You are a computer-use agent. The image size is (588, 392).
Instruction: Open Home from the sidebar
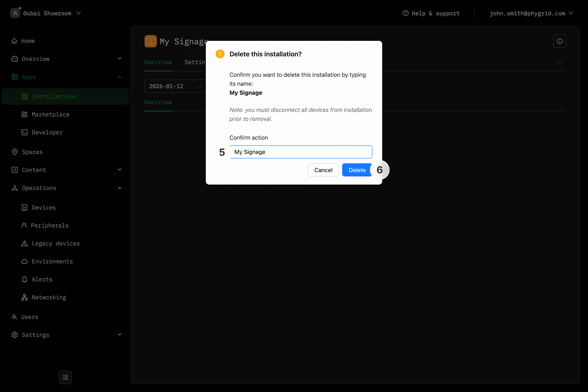[x=28, y=41]
